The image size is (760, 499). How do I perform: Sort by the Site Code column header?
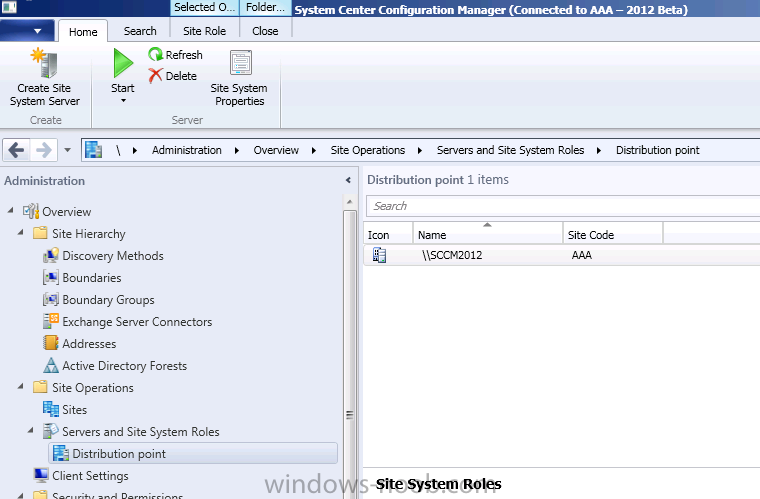pyautogui.click(x=613, y=233)
